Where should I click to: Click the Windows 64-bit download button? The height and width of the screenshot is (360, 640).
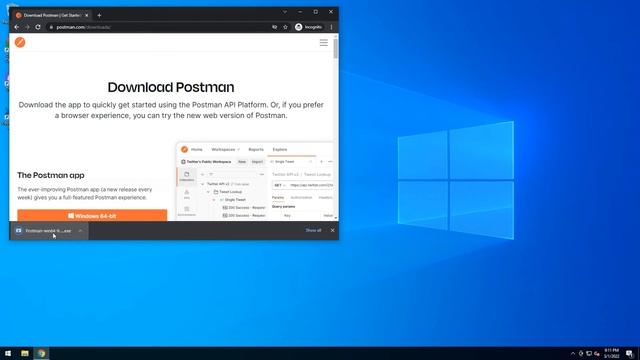pyautogui.click(x=92, y=216)
